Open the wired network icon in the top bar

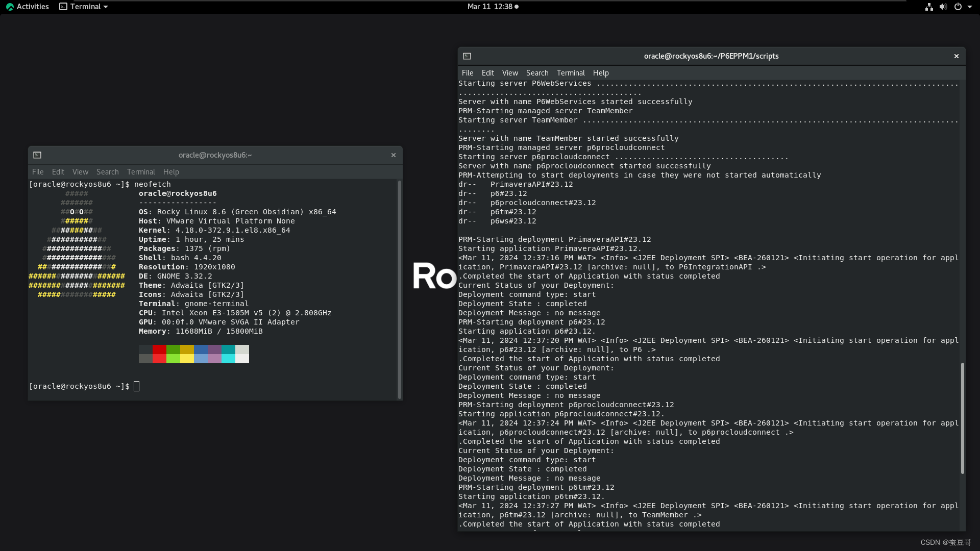[928, 7]
